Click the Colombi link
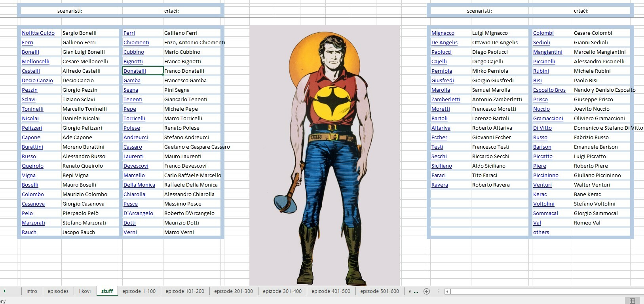The image size is (644, 304). click(x=543, y=33)
